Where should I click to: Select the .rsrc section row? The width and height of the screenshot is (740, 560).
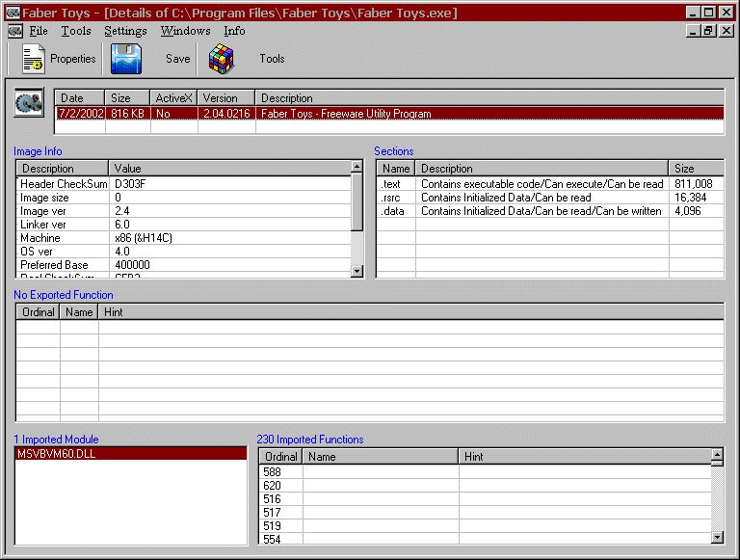(x=550, y=198)
